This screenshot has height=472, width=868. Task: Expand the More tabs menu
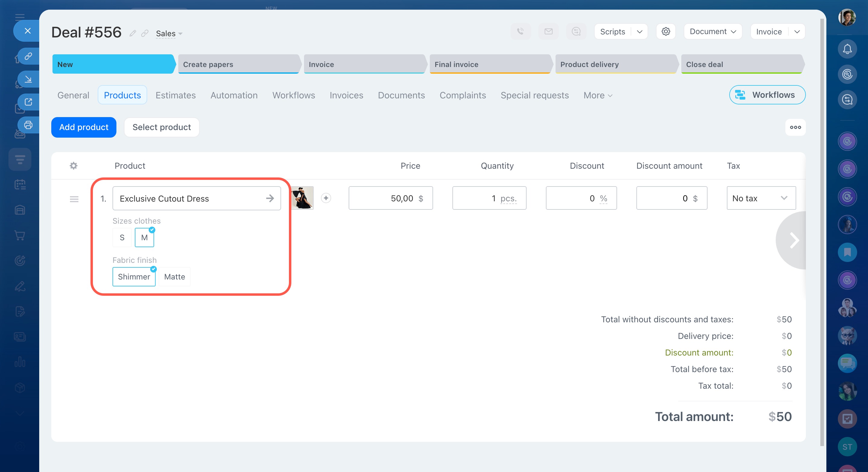[597, 95]
